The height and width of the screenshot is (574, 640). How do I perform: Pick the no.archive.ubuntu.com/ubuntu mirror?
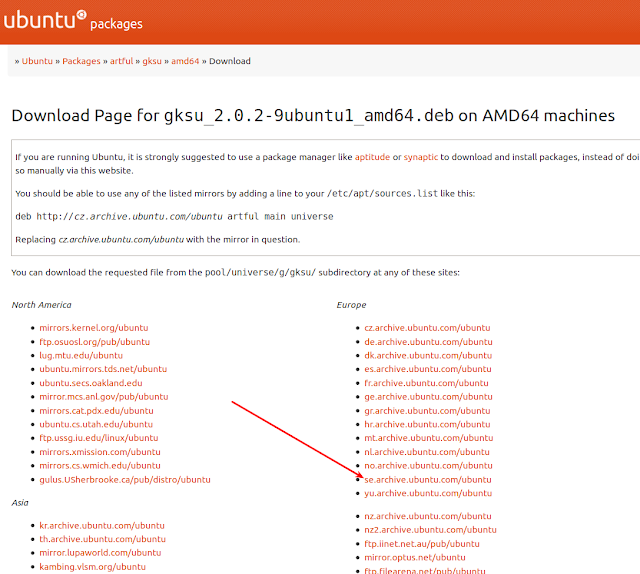click(x=428, y=465)
